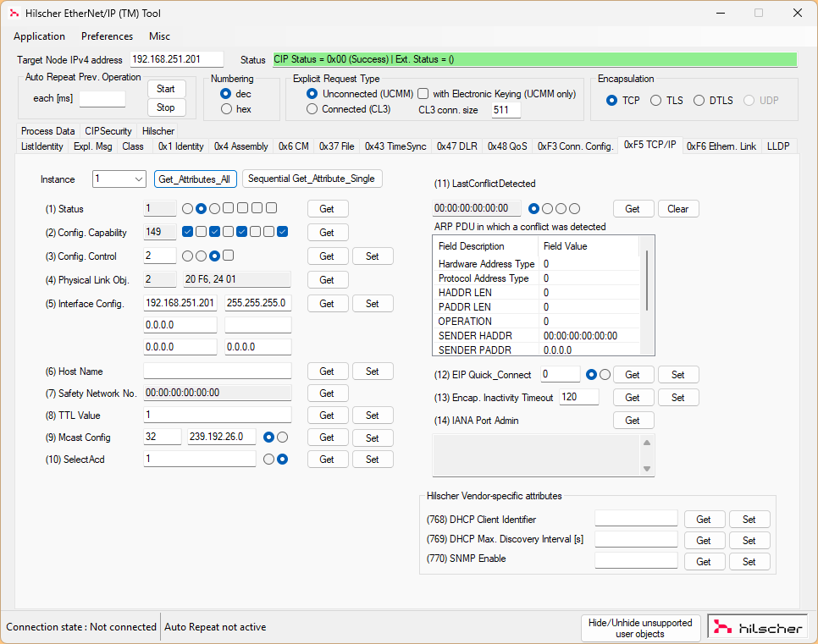Click Hide/Unhide unsupported user objects button
Screen dimensions: 818x644
click(641, 628)
